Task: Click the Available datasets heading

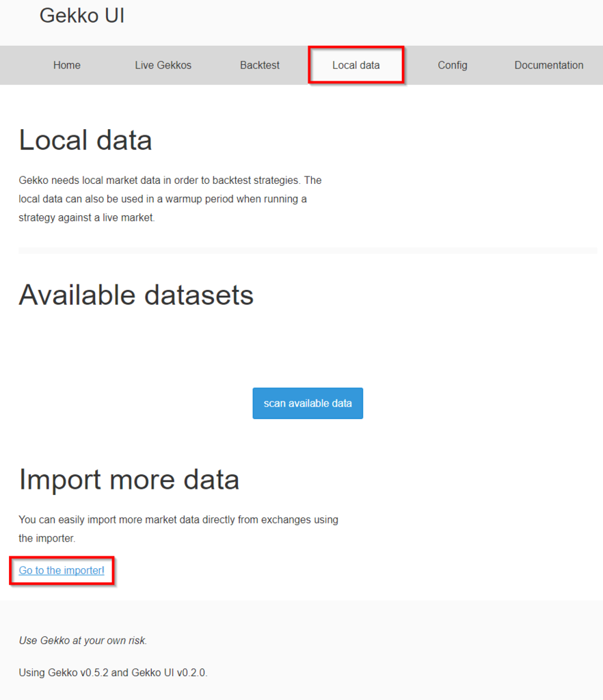Action: point(136,295)
